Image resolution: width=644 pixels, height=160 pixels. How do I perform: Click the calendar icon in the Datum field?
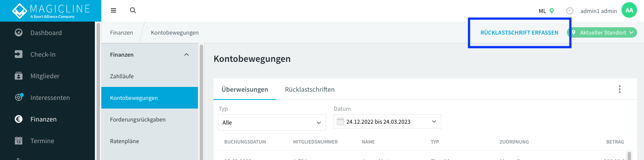(340, 122)
